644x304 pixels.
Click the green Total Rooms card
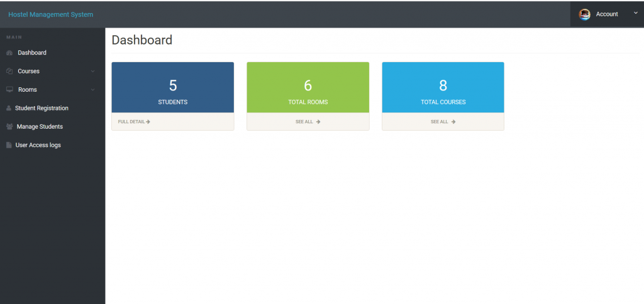click(x=308, y=87)
